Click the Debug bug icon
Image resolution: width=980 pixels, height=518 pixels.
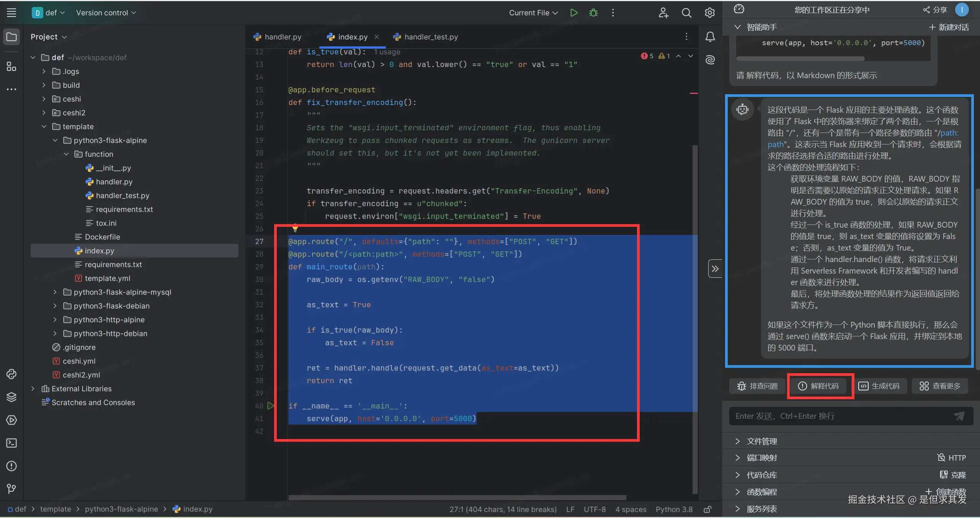[593, 13]
